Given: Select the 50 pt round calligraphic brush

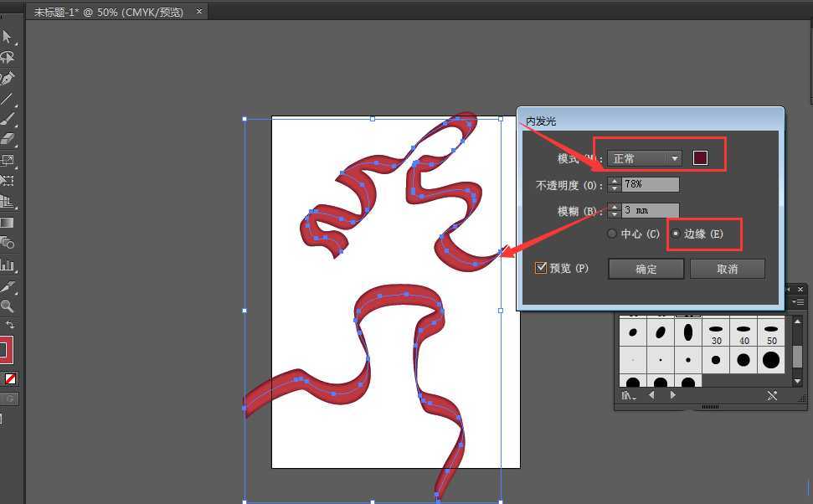Looking at the screenshot, I should coord(770,332).
